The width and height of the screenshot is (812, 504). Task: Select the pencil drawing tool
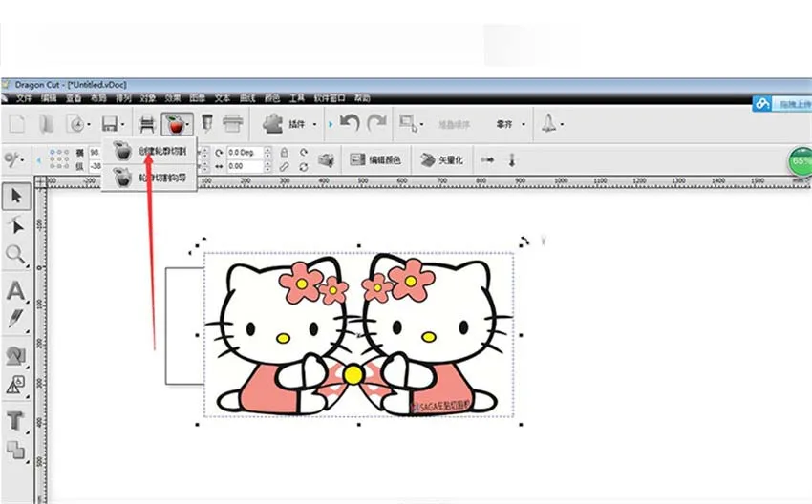click(15, 319)
